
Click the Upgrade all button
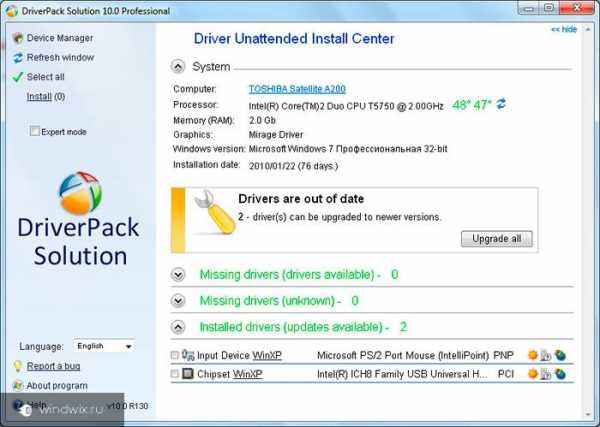click(496, 239)
